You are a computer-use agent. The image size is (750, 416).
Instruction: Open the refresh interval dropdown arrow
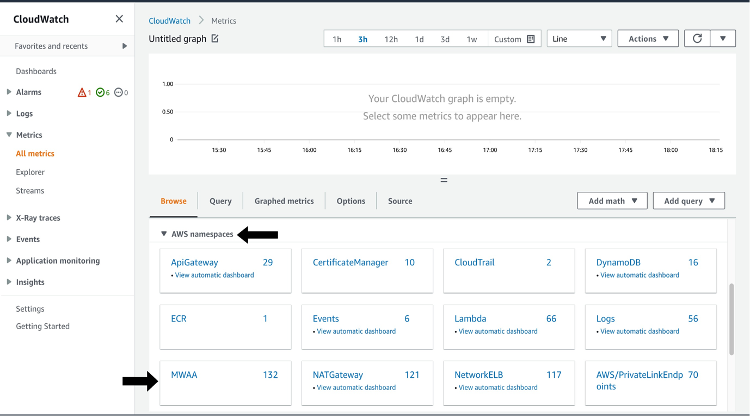coord(723,38)
